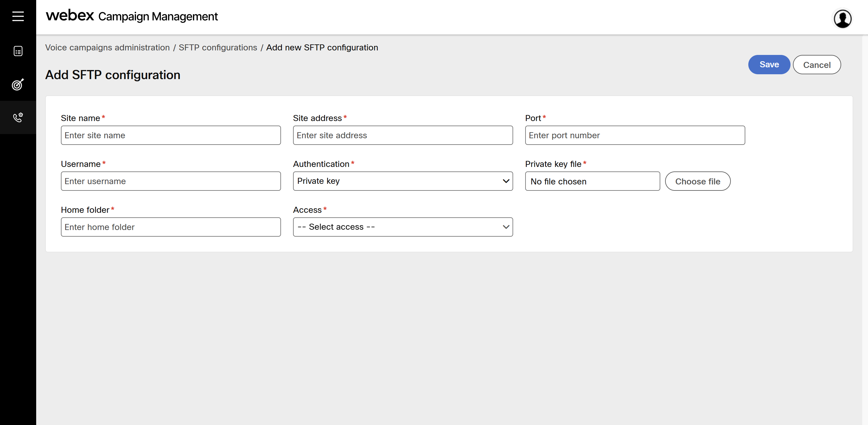Viewport: 868px width, 425px height.
Task: Click the Username text box
Action: click(x=171, y=181)
